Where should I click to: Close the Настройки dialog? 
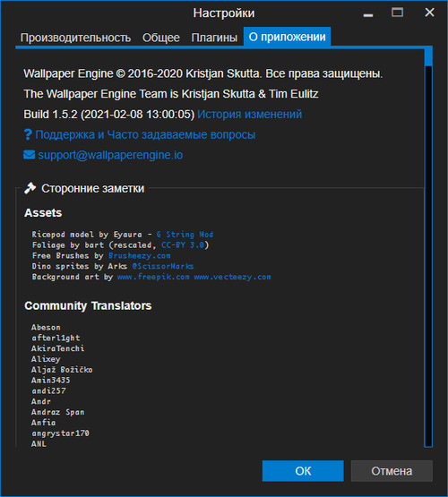(x=429, y=13)
